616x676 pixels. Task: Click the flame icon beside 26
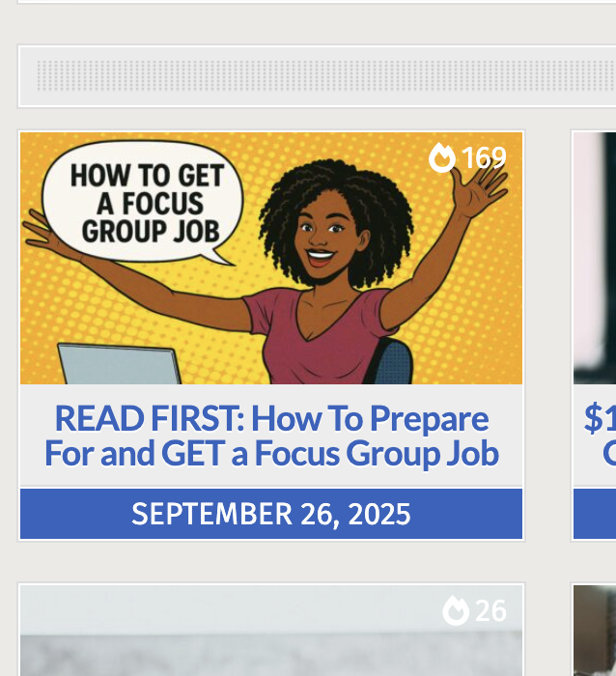456,610
